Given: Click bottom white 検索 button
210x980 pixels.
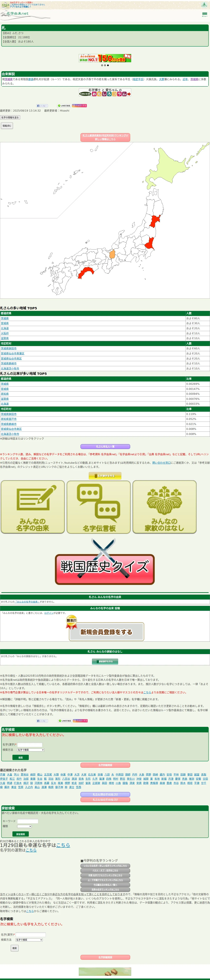Looking at the screenshot, I should [15, 948].
